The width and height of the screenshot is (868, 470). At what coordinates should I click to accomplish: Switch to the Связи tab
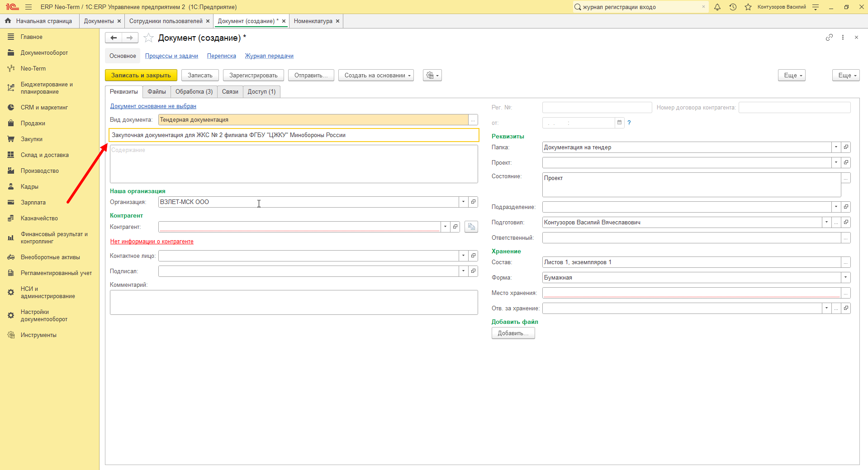pos(230,92)
